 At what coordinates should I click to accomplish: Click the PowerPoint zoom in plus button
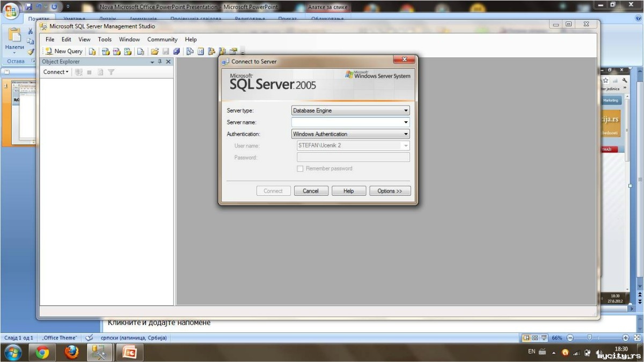click(x=626, y=338)
